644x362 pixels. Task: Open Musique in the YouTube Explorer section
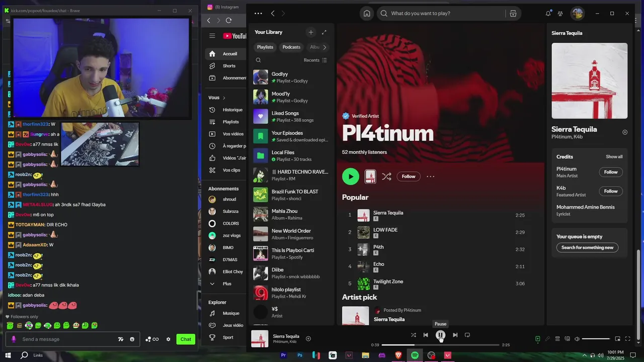tap(225, 313)
